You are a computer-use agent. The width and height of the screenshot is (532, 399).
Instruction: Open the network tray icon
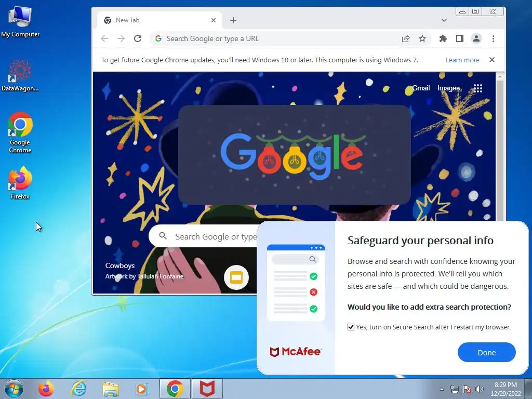tap(454, 389)
